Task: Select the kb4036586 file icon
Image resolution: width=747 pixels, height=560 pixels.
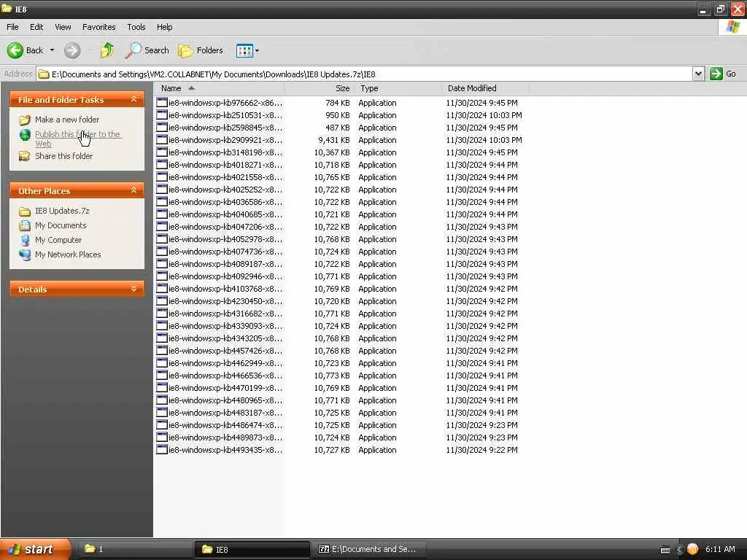Action: 162,201
